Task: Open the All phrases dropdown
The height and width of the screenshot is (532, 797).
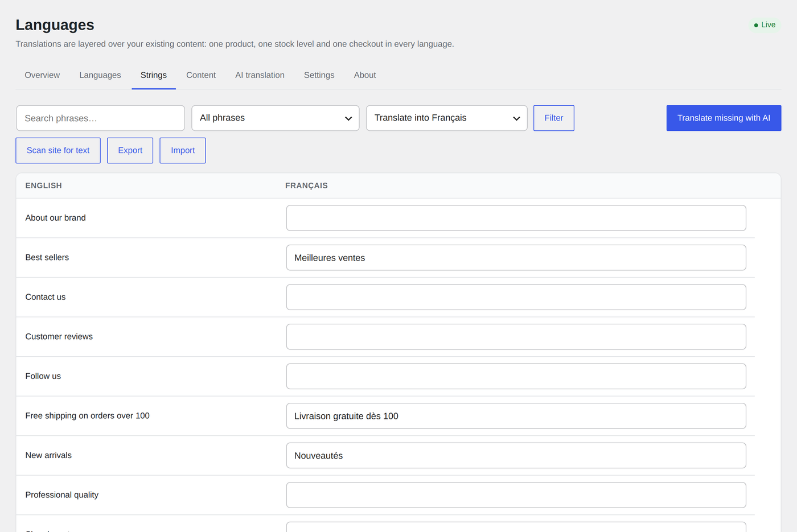Action: [x=276, y=118]
